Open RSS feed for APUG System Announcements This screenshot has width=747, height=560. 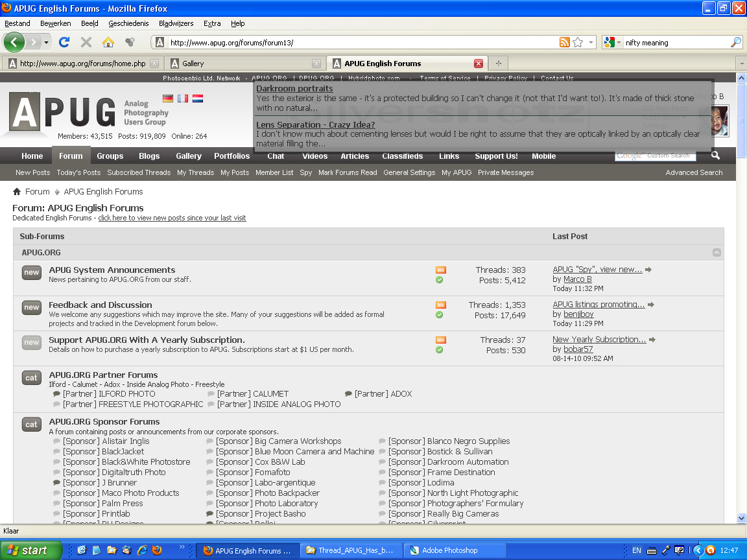[441, 270]
